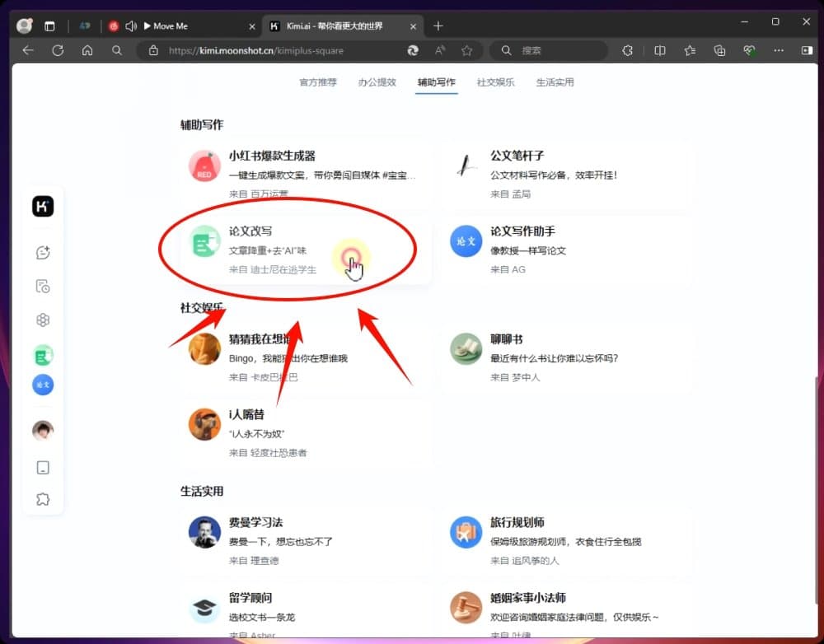Image resolution: width=824 pixels, height=644 pixels.
Task: Open the 来自 迪士尼在逃学生 author link
Action: [x=274, y=269]
